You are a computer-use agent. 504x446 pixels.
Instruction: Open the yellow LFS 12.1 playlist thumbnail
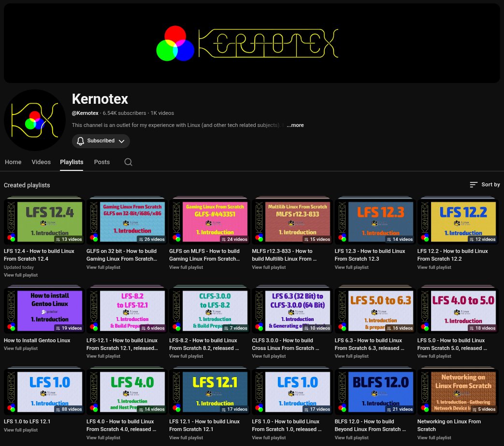(x=210, y=392)
